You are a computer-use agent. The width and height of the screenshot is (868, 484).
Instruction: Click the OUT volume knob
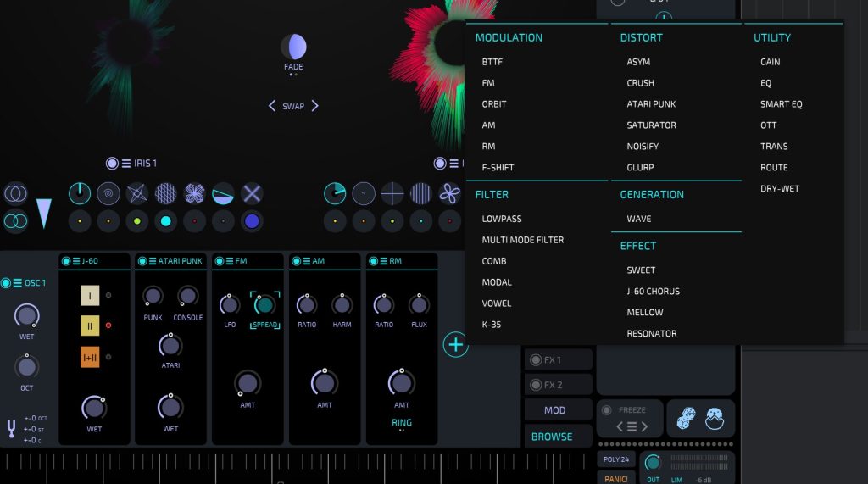pyautogui.click(x=652, y=463)
